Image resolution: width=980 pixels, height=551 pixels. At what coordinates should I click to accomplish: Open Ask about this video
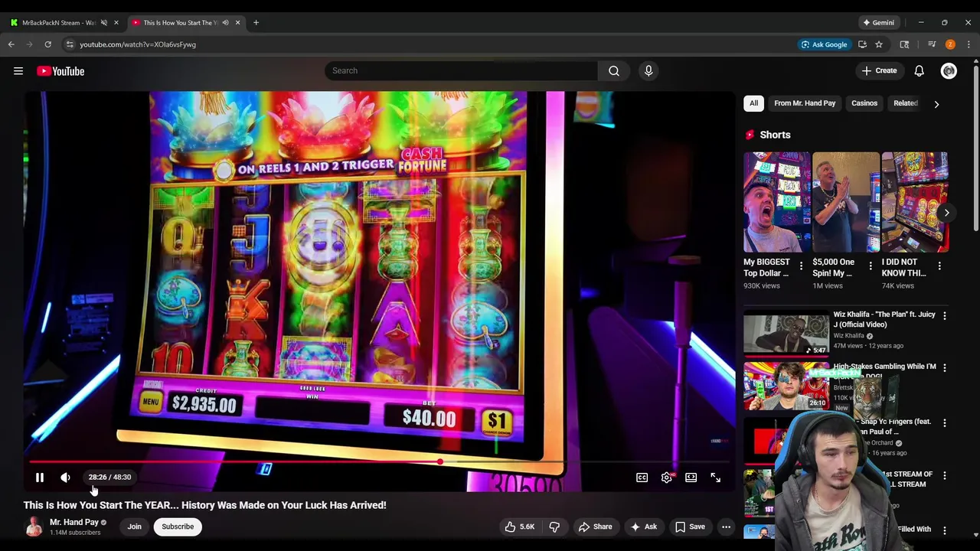point(643,527)
